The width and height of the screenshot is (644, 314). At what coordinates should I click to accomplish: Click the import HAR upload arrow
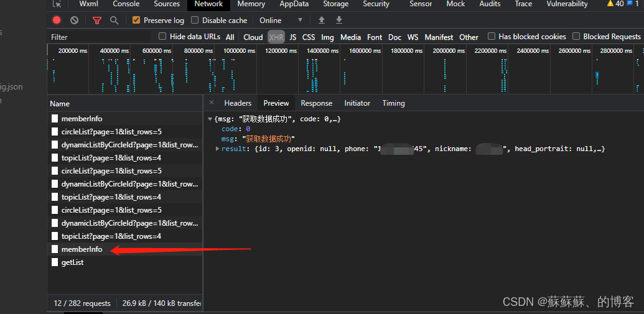point(322,20)
